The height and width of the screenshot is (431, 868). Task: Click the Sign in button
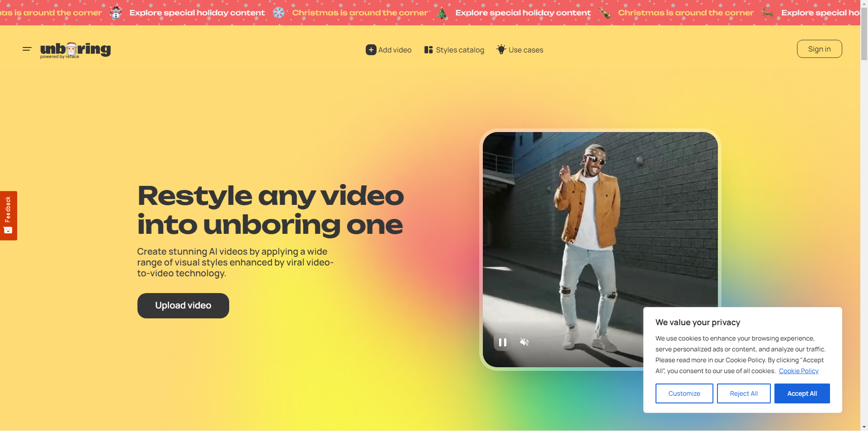point(819,49)
